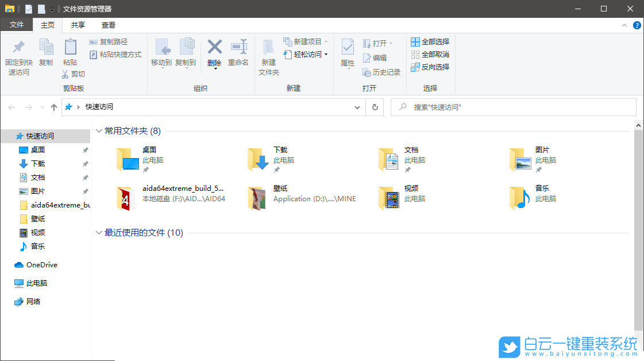The width and height of the screenshot is (644, 361).
Task: Open the 文件 menu
Action: 17,25
